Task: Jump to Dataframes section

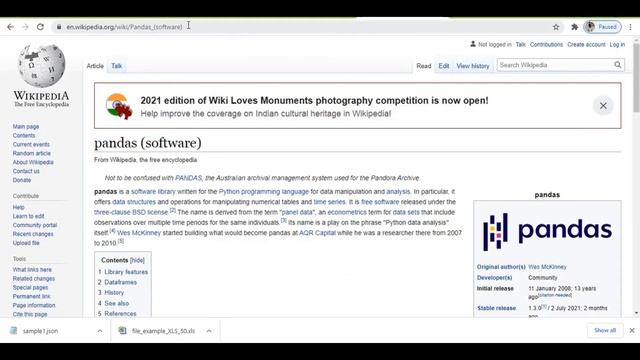Action: pos(120,282)
